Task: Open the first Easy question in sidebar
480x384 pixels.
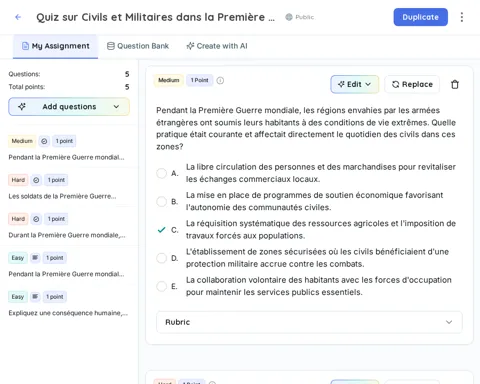Action: (69, 265)
